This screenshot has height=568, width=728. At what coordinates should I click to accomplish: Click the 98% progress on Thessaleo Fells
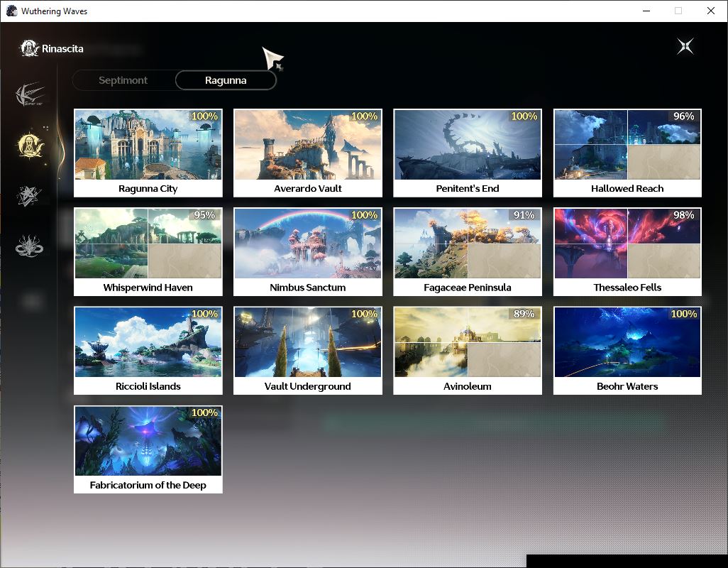683,215
